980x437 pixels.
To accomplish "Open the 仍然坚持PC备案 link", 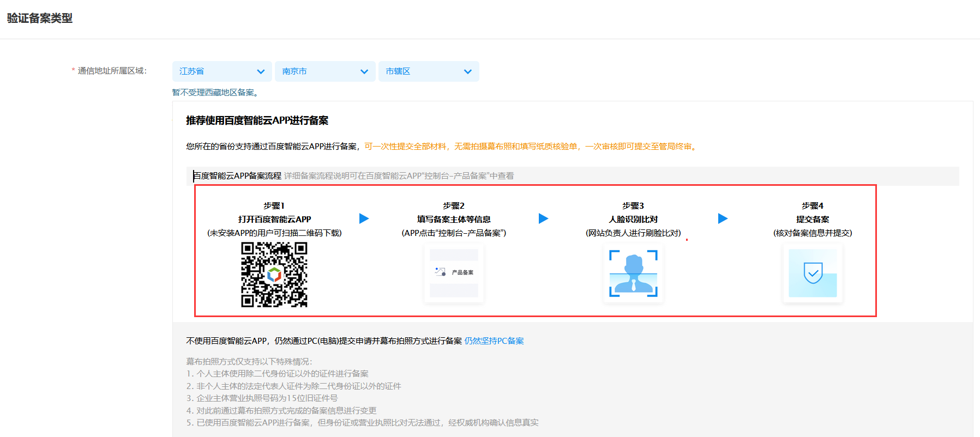I will (494, 341).
